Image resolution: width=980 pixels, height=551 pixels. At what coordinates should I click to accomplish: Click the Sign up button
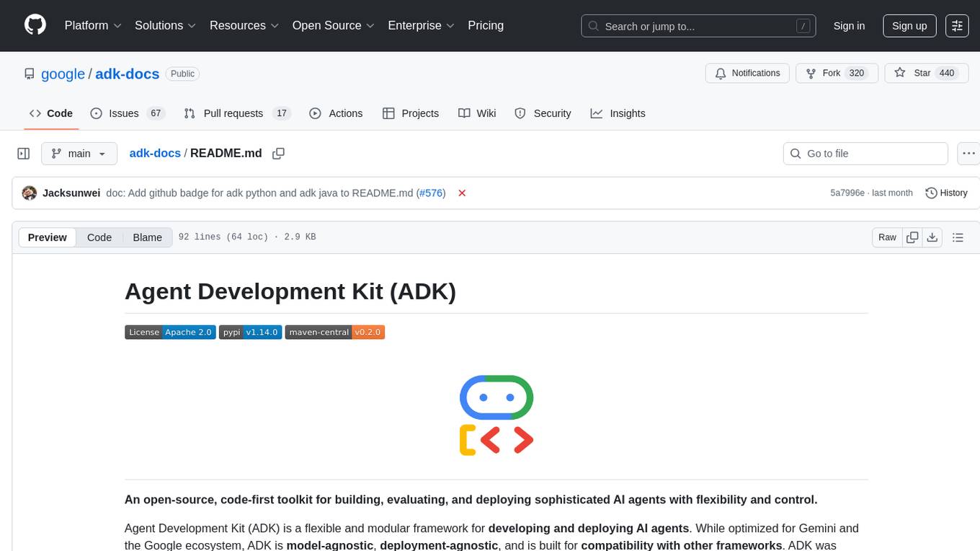(909, 26)
